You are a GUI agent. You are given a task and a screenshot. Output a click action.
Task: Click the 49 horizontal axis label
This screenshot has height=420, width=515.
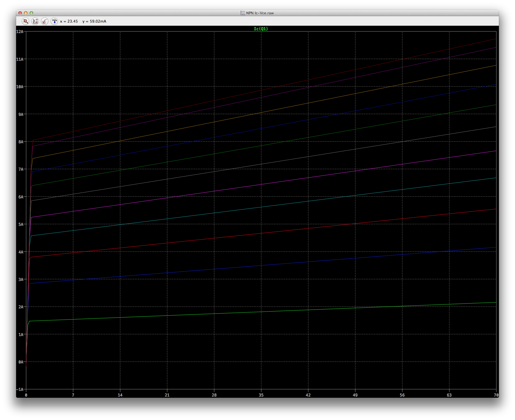click(x=355, y=395)
